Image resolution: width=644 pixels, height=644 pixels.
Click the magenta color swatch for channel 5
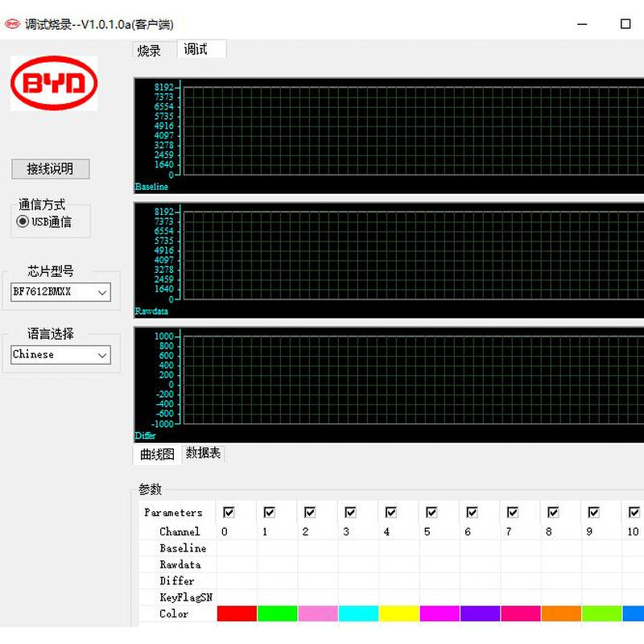(x=440, y=613)
